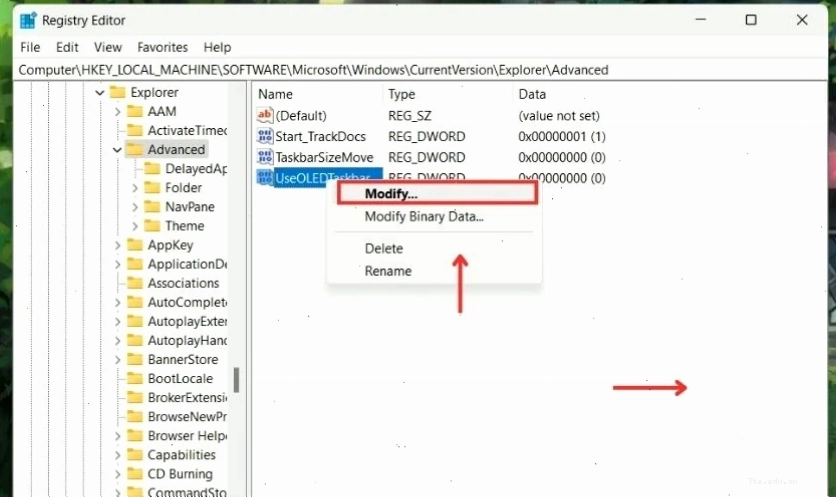Image resolution: width=836 pixels, height=498 pixels.
Task: Expand the Capabilities key
Action: pyautogui.click(x=117, y=455)
